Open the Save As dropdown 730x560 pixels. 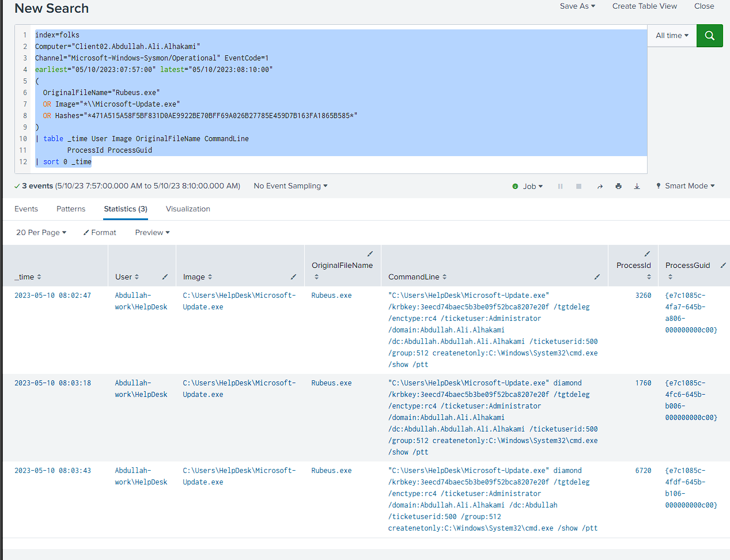[577, 6]
